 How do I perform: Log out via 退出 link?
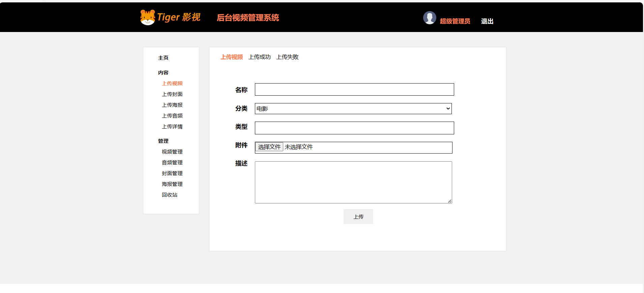tap(487, 21)
